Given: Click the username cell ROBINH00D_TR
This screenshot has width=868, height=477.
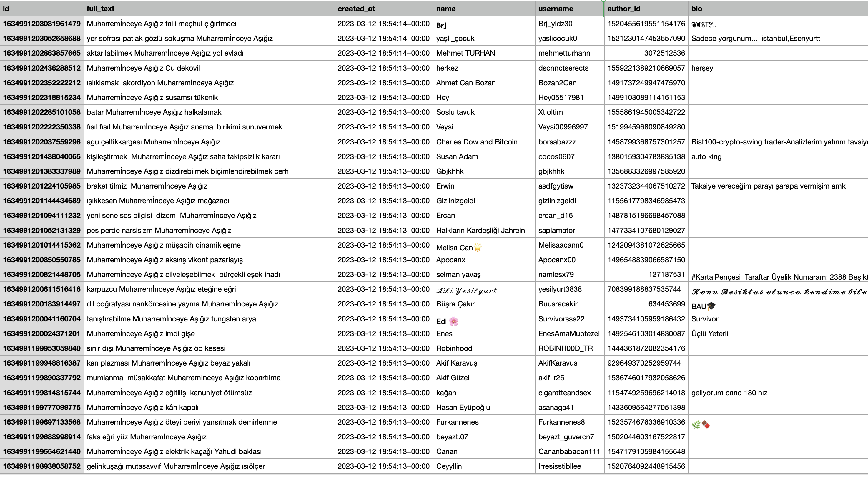Looking at the screenshot, I should click(565, 348).
